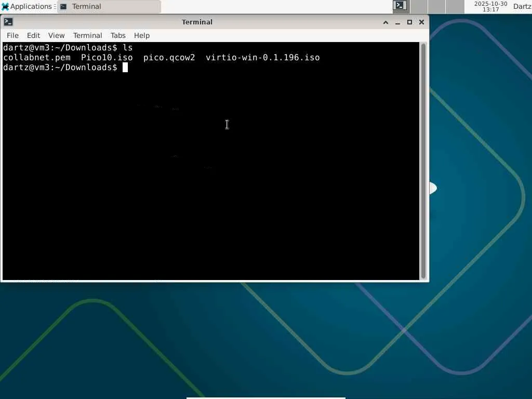This screenshot has height=399, width=532.
Task: Roll up the Terminal window with arrow icon
Action: pyautogui.click(x=386, y=22)
